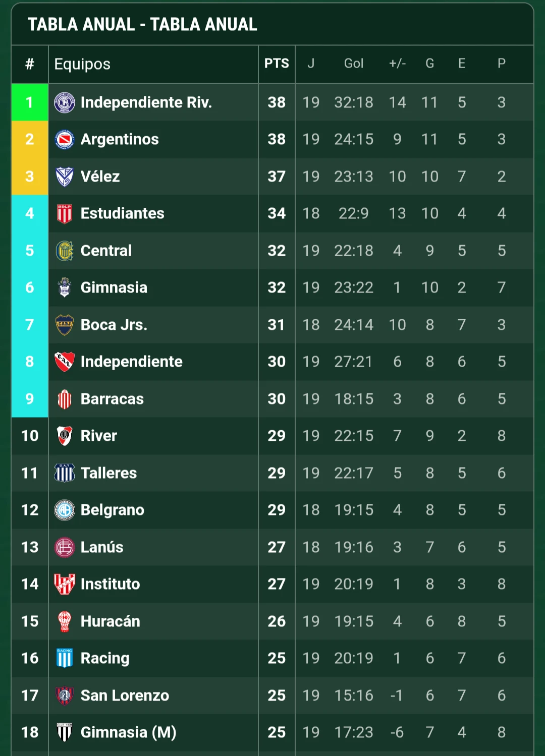Click the Tabla Anual title bar
The height and width of the screenshot is (756, 545).
(272, 24)
